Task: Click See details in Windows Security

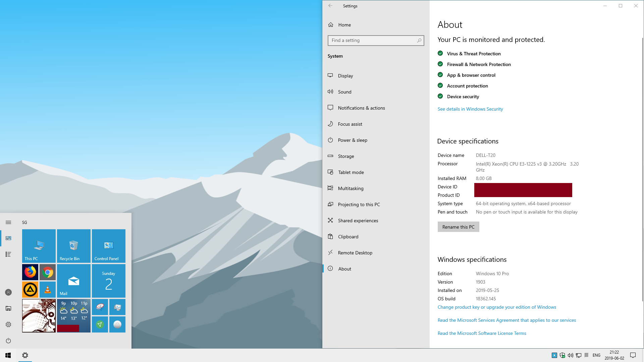Action: click(470, 109)
